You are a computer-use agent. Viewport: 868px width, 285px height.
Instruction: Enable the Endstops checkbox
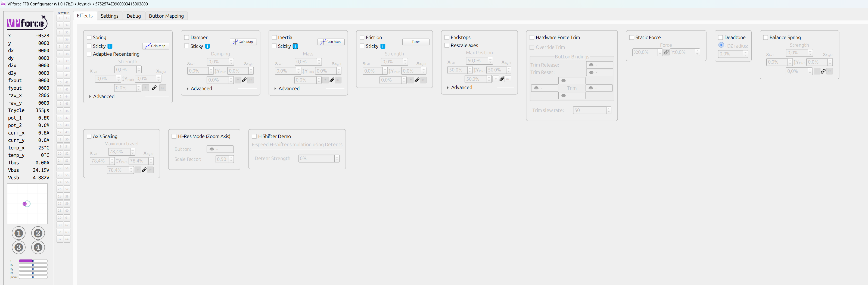447,38
